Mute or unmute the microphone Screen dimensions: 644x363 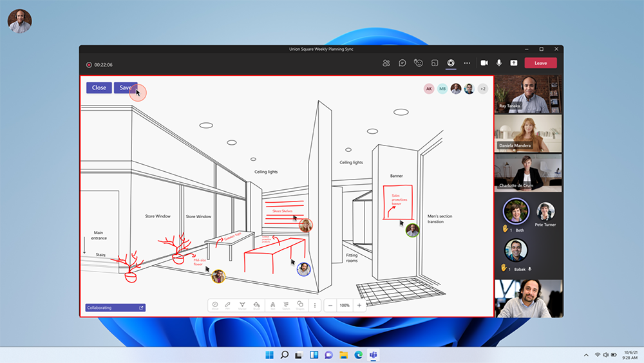pyautogui.click(x=499, y=63)
